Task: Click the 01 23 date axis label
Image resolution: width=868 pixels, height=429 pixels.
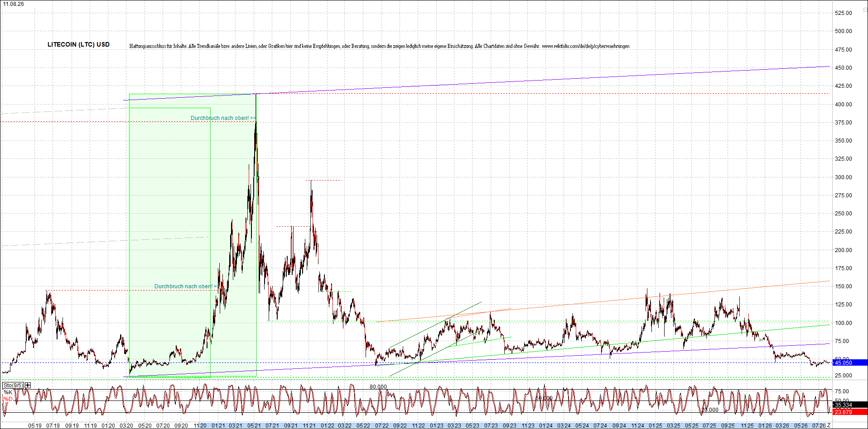Action: [x=437, y=426]
